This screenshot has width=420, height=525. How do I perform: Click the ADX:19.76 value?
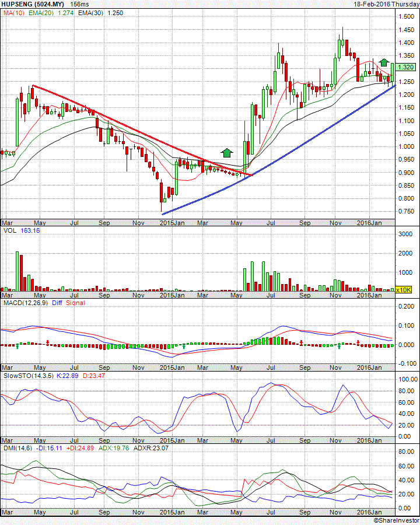pos(114,448)
